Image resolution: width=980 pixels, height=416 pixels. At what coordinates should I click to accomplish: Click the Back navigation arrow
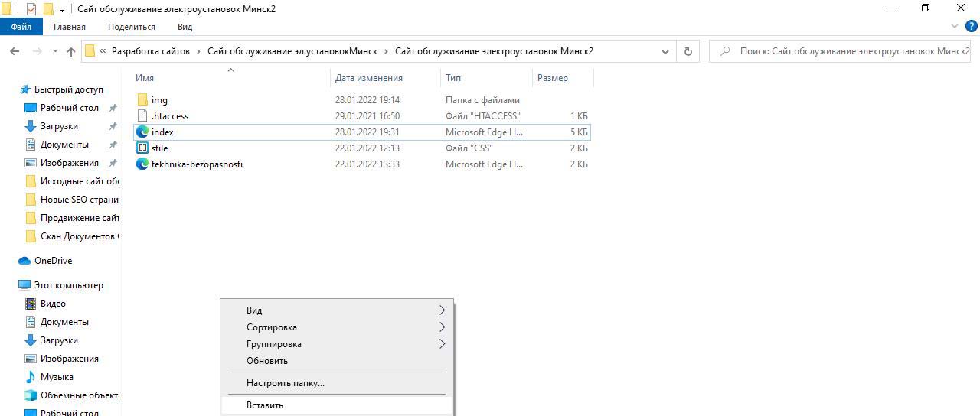[15, 51]
